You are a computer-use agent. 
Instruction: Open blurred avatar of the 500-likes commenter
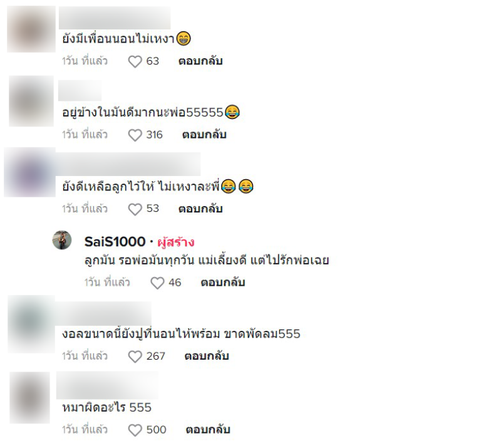pos(29,398)
